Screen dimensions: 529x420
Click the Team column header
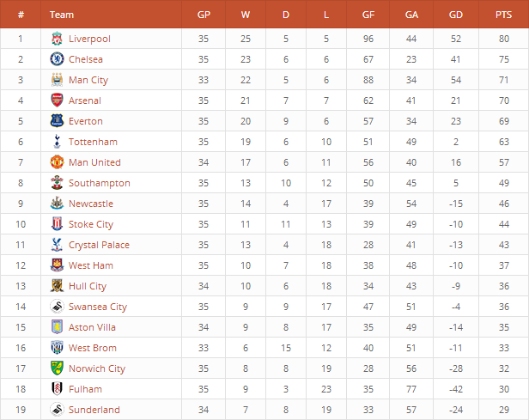(x=62, y=15)
